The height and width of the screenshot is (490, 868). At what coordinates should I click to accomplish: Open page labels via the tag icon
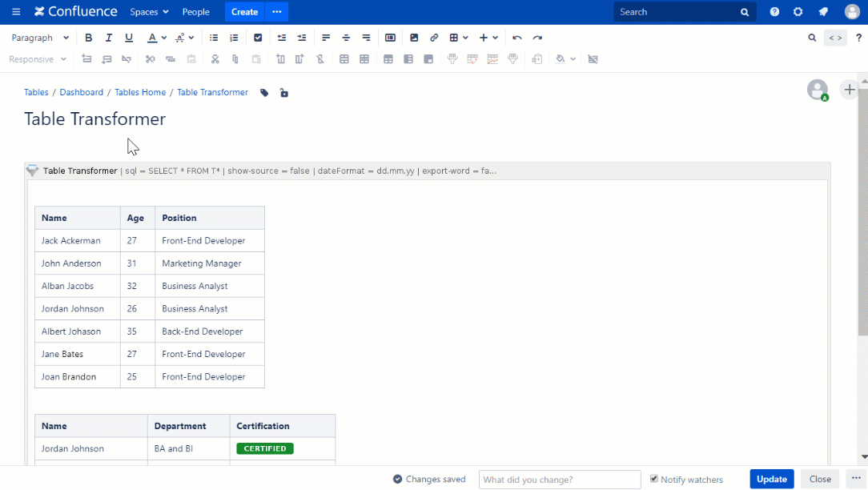264,93
